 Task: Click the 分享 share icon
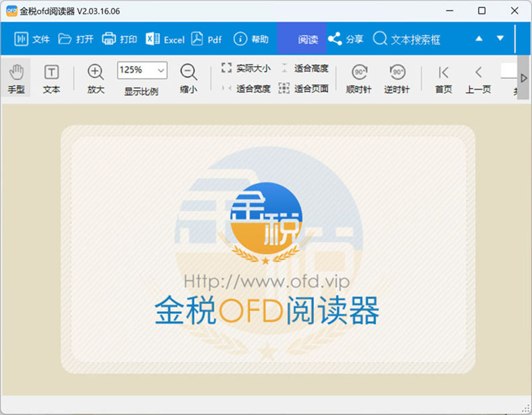click(x=335, y=39)
